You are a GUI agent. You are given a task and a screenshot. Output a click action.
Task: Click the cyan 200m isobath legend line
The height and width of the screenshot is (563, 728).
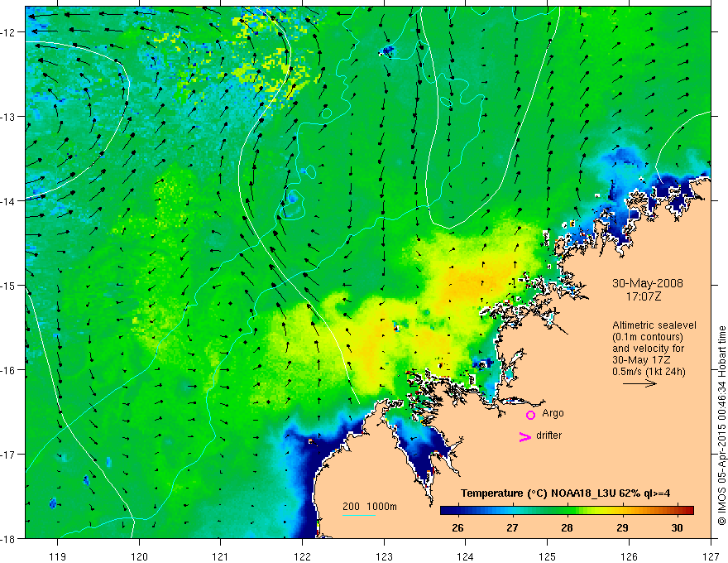tap(359, 515)
